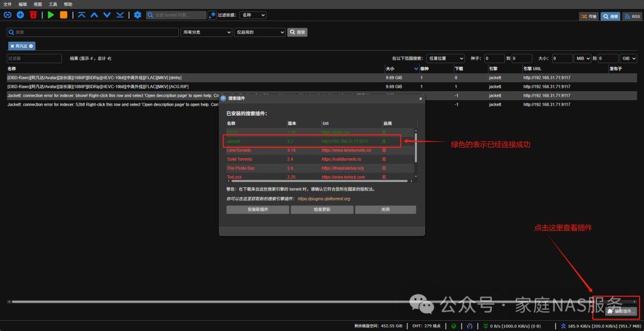Click the 安装新插件 button

[x=258, y=209]
